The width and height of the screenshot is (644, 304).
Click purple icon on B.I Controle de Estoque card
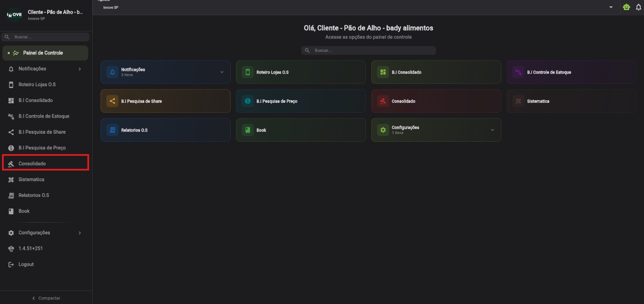518,72
